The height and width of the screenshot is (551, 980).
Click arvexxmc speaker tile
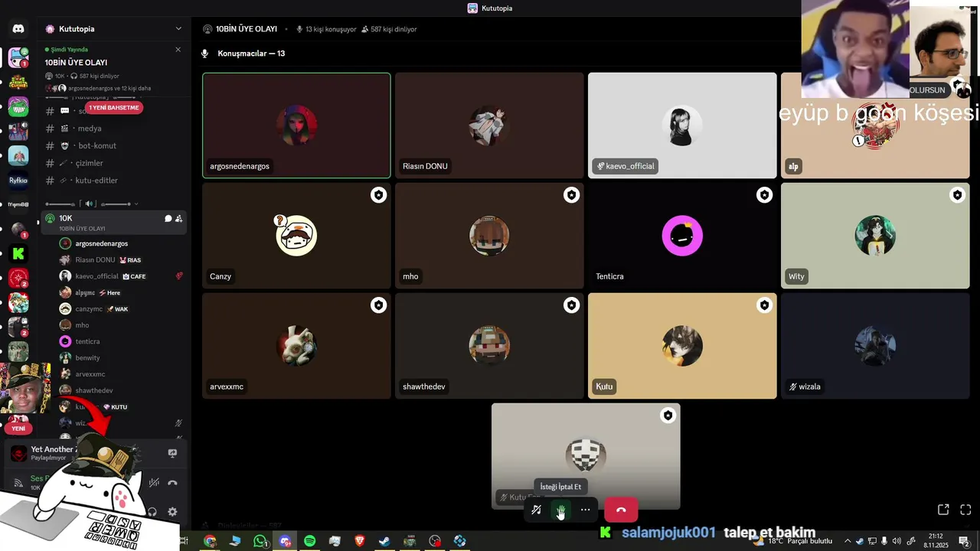pos(296,346)
